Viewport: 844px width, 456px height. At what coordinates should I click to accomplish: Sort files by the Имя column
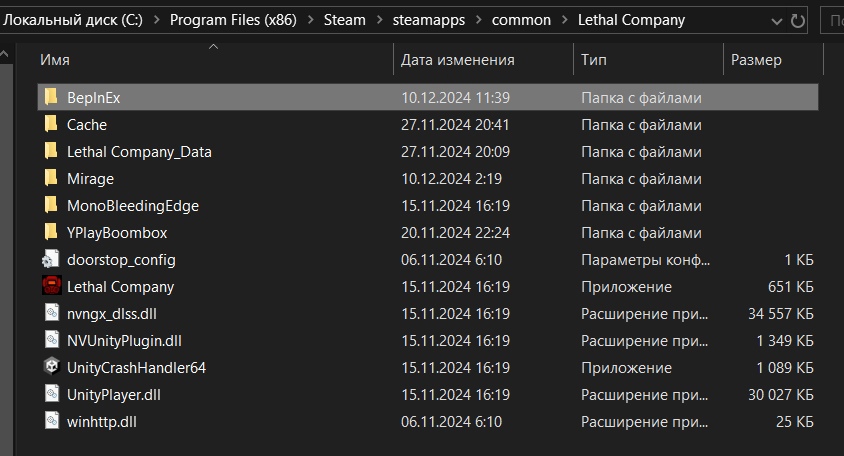(55, 60)
